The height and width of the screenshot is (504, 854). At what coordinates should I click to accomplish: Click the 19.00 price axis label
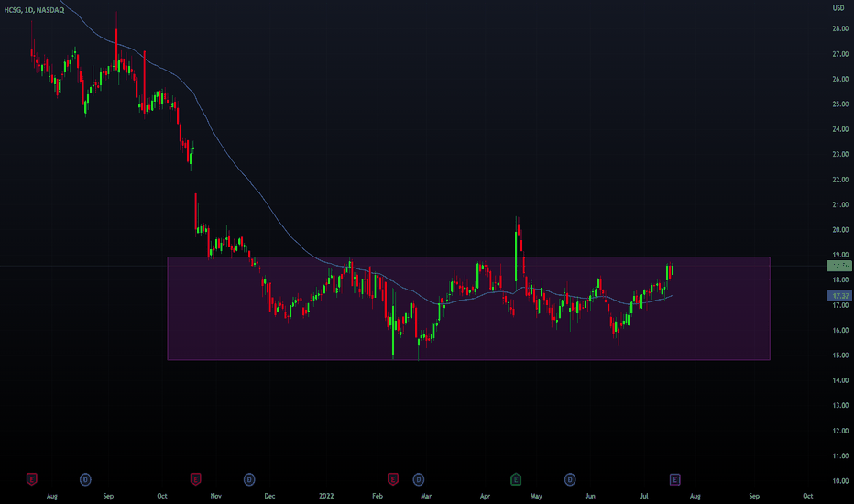[840, 255]
